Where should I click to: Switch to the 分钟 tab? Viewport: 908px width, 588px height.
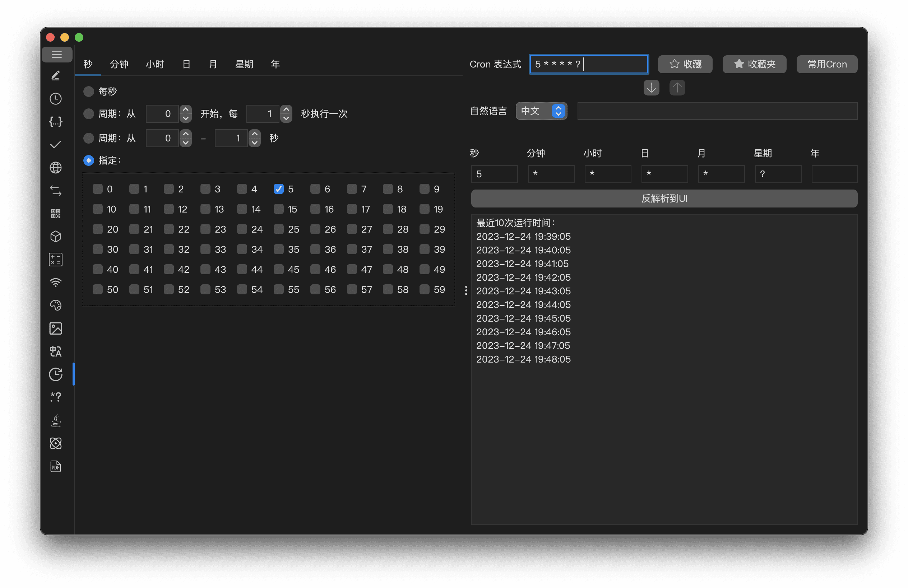pyautogui.click(x=119, y=64)
